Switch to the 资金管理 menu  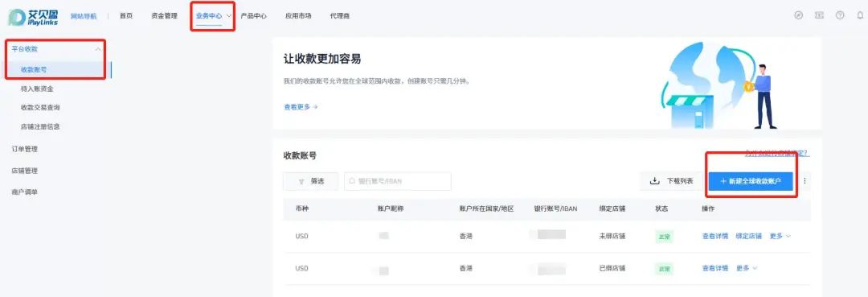(x=164, y=16)
